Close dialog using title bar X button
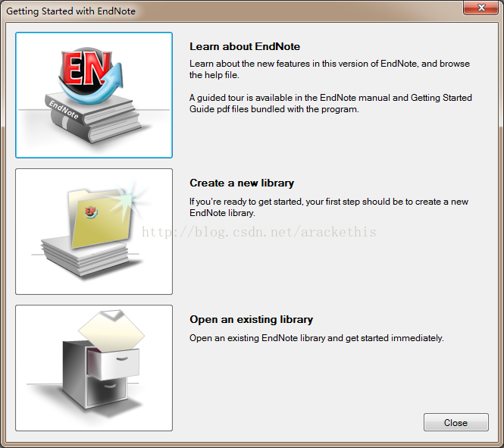Viewport: 504px width, 448px height. (481, 8)
